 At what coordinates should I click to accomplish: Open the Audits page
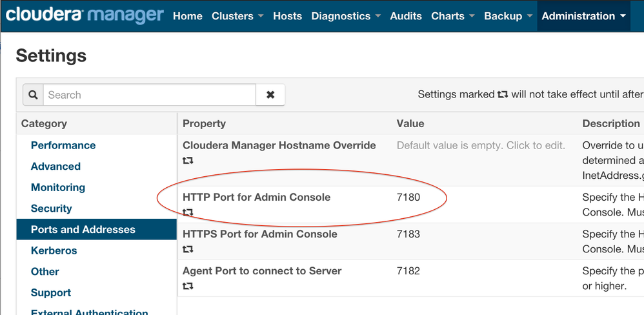click(x=406, y=16)
